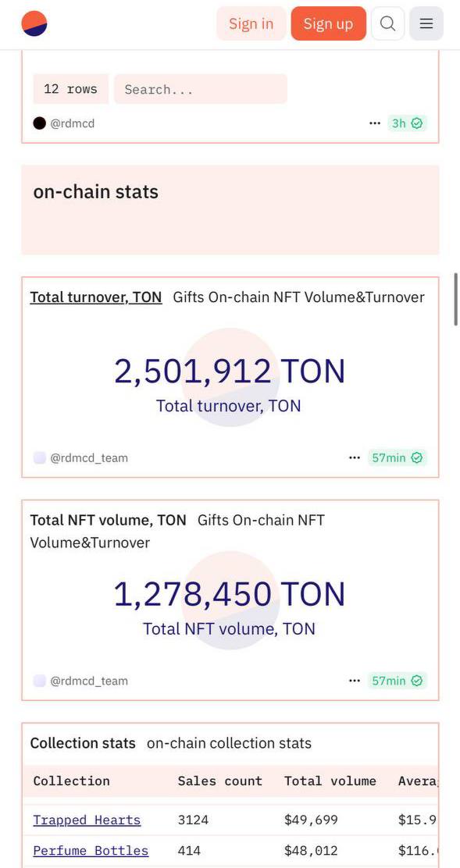Viewport: 460px width, 868px height.
Task: Open three-dot menu on Total NFT volume card
Action: [x=355, y=681]
